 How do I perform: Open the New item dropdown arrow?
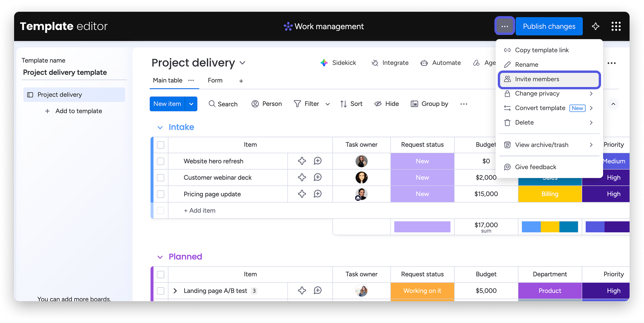[191, 104]
